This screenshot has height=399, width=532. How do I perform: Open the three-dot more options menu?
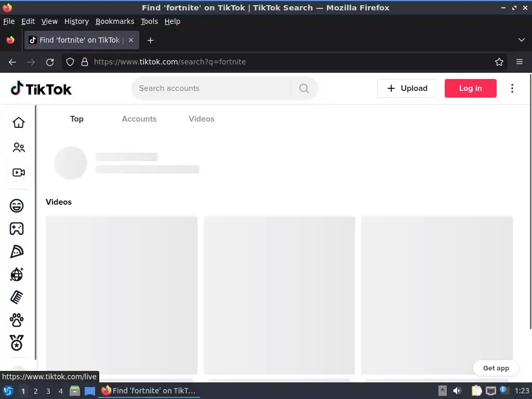[512, 88]
